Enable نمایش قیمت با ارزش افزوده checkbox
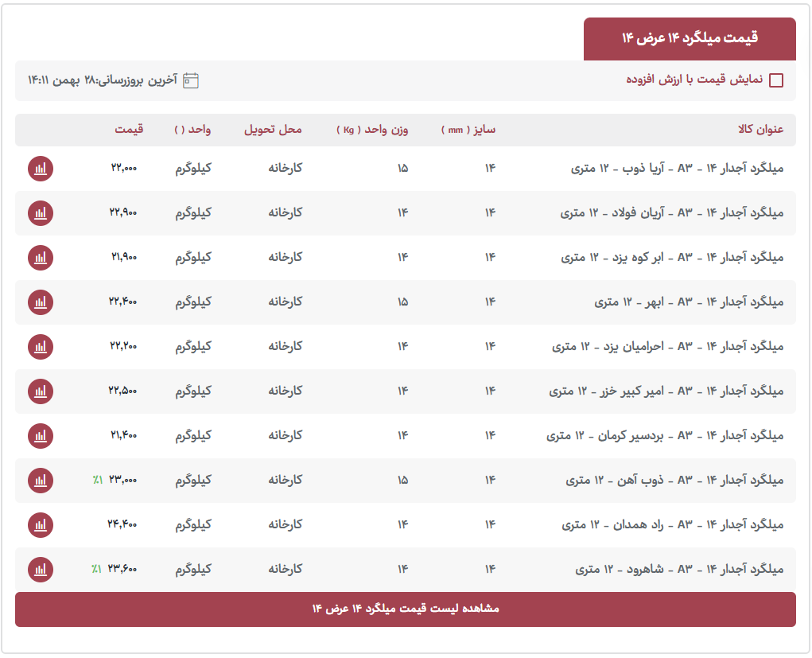 (776, 80)
